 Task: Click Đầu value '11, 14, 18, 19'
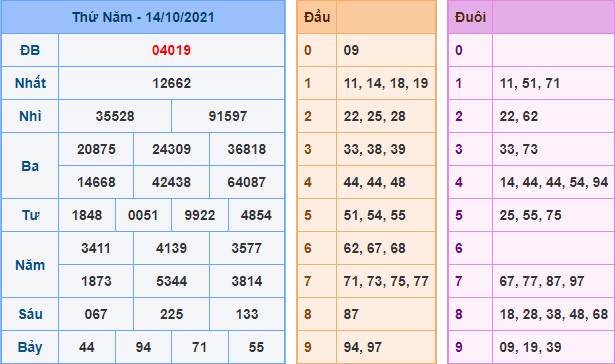tap(386, 83)
